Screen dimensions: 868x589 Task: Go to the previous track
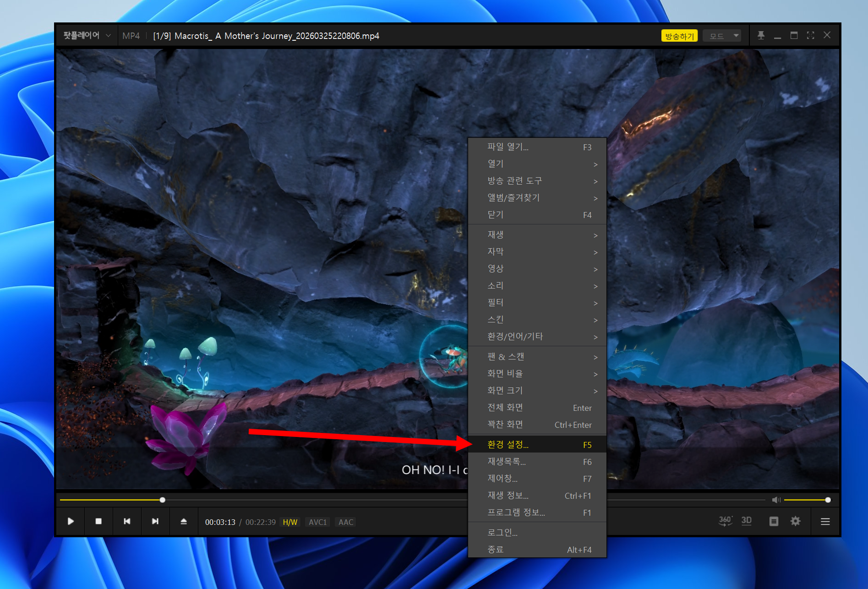coord(127,521)
